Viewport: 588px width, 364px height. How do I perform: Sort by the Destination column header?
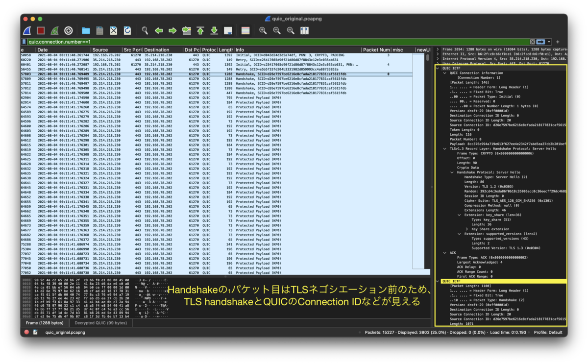click(163, 50)
